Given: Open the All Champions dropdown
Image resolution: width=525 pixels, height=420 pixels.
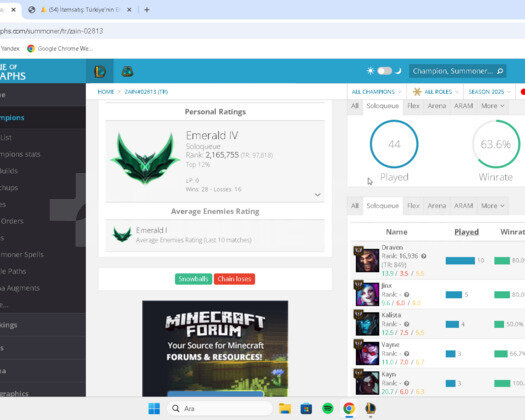Looking at the screenshot, I should coord(376,92).
